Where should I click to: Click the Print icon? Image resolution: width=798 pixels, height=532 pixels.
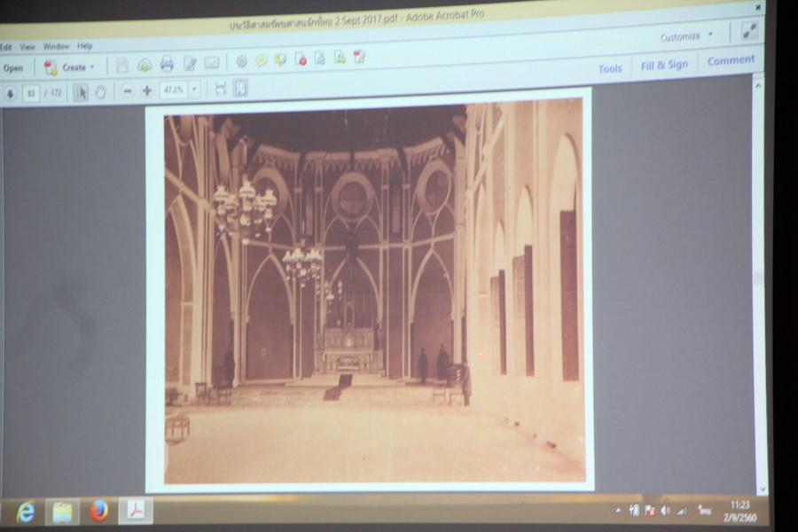pos(167,64)
